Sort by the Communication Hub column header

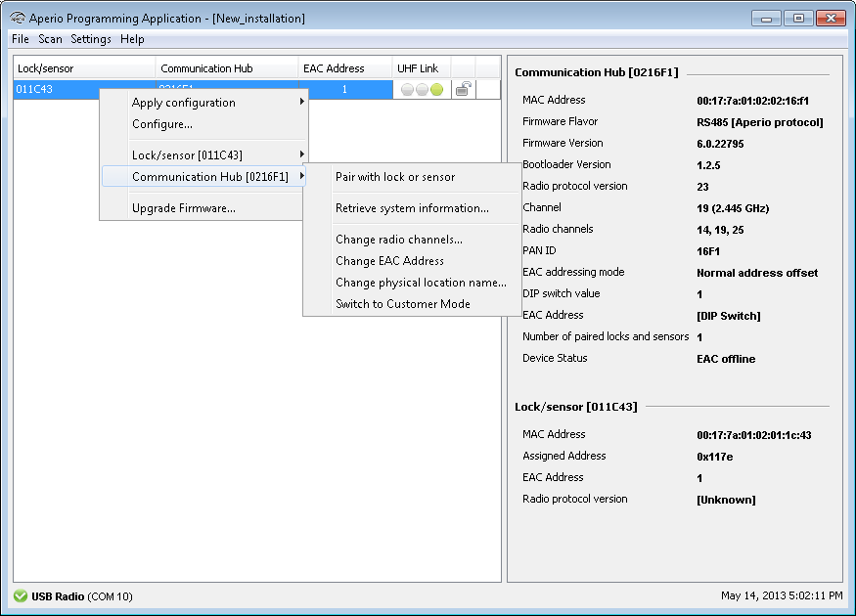(227, 68)
